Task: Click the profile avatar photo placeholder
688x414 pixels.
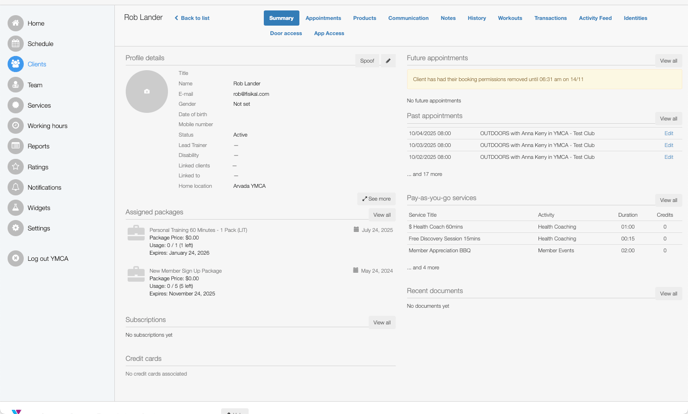Action: click(x=147, y=92)
